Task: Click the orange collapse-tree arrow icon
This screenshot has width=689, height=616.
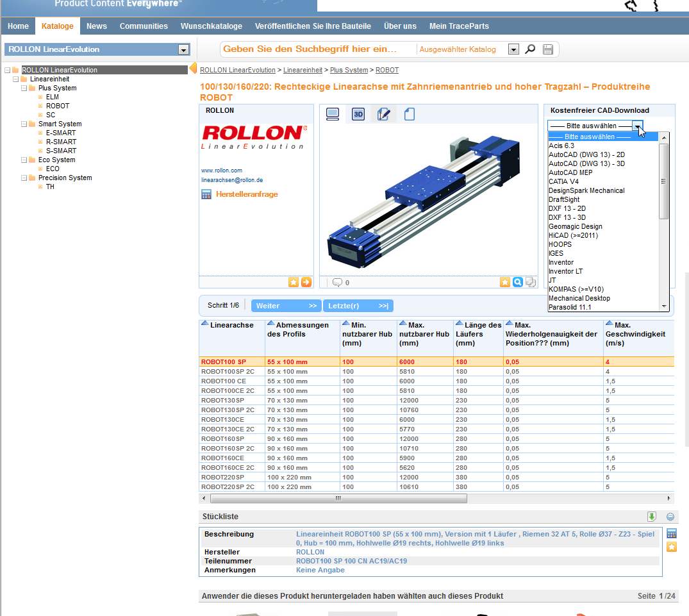Action: tap(193, 69)
